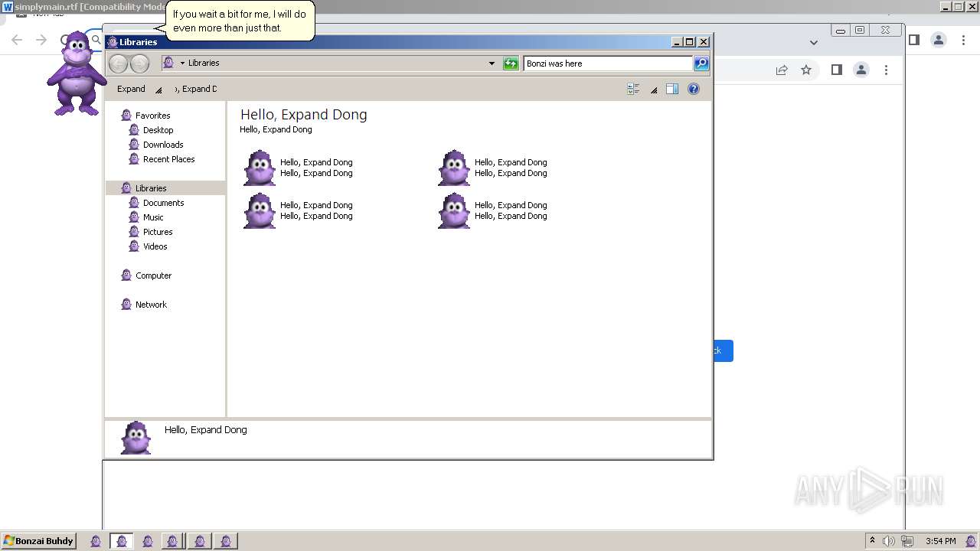Open the Expand toolbar dropdown arrow

click(158, 90)
